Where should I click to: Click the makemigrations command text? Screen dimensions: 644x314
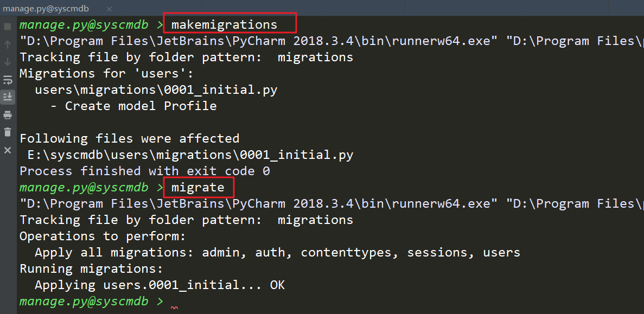(x=224, y=25)
